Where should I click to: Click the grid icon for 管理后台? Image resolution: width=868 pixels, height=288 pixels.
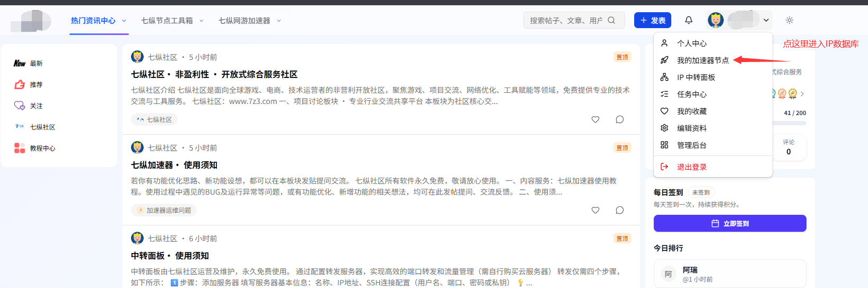[664, 145]
